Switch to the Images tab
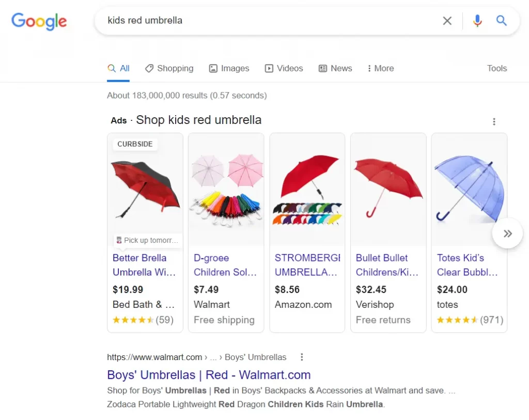The height and width of the screenshot is (420, 529). (x=229, y=69)
